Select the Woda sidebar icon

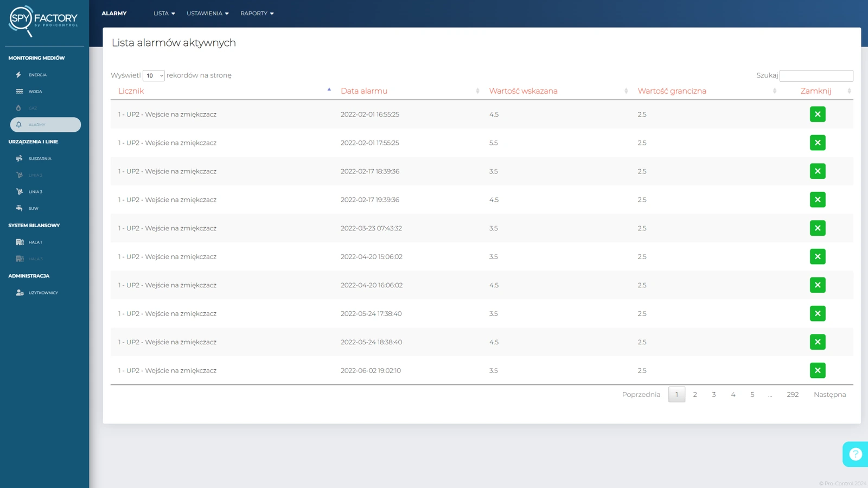[20, 92]
